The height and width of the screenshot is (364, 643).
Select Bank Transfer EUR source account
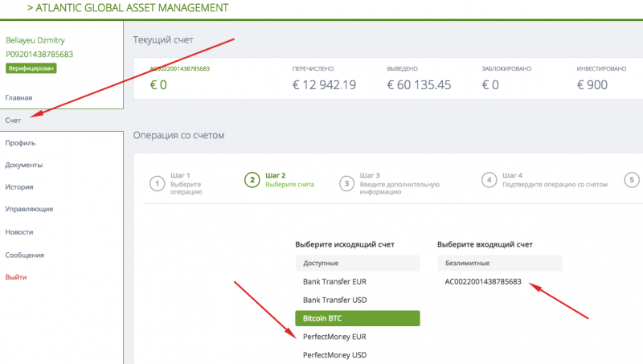pyautogui.click(x=335, y=282)
